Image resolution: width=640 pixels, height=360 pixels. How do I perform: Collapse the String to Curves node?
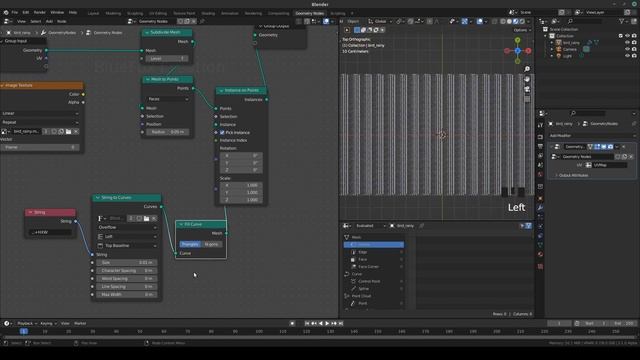point(98,198)
